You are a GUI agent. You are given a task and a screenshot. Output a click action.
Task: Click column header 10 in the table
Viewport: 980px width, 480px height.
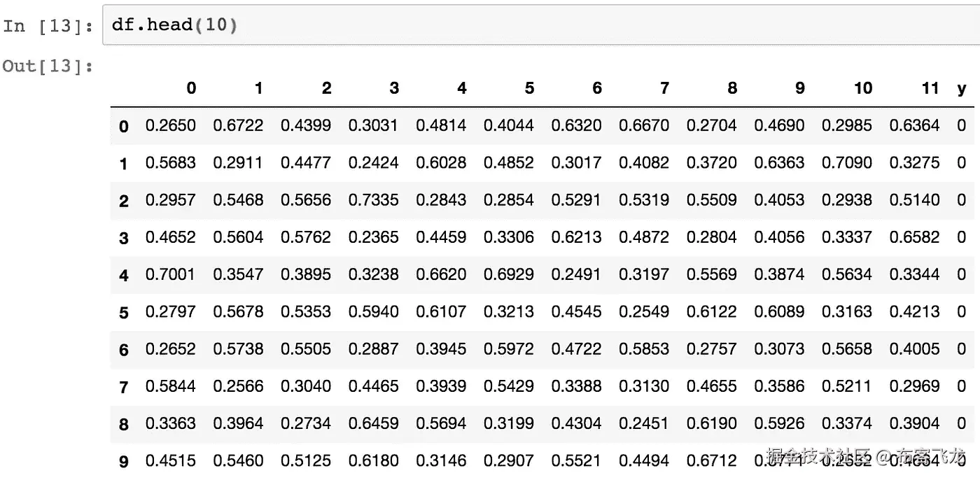(862, 88)
